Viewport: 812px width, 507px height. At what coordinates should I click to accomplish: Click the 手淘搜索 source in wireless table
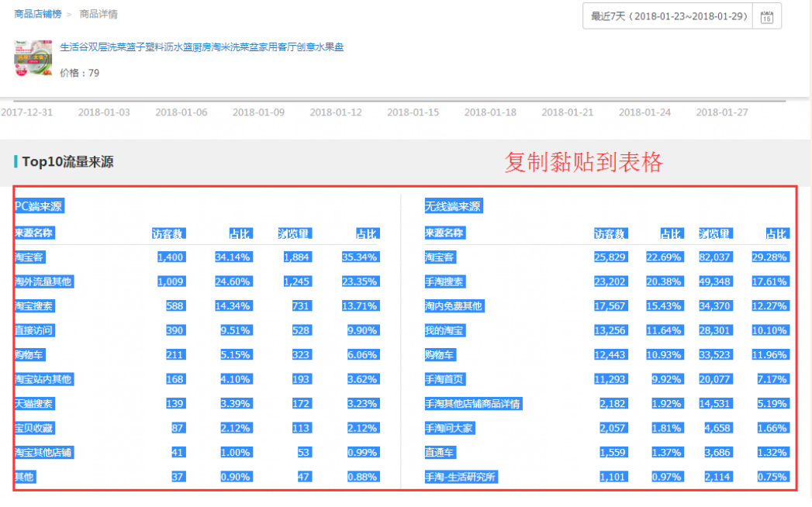(446, 281)
